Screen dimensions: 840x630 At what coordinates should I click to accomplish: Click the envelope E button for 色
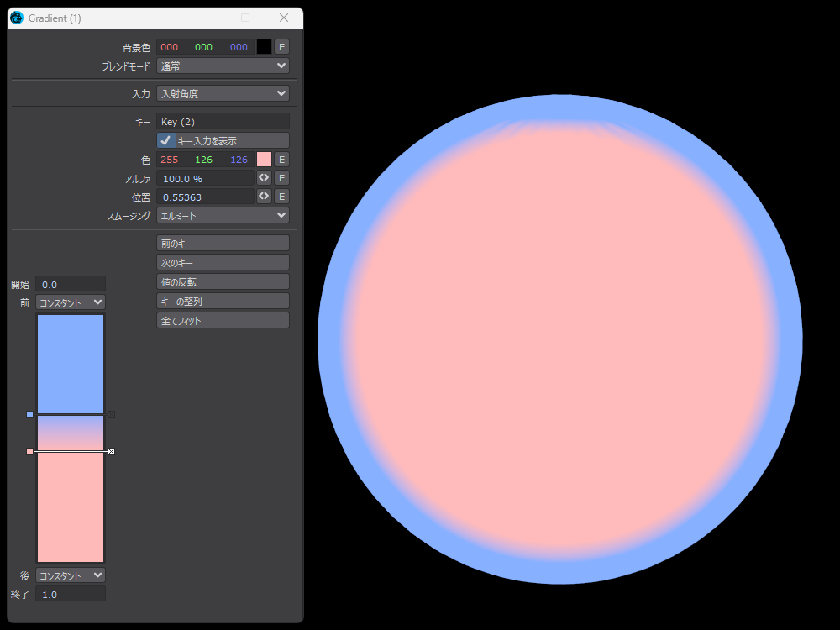pyautogui.click(x=282, y=160)
